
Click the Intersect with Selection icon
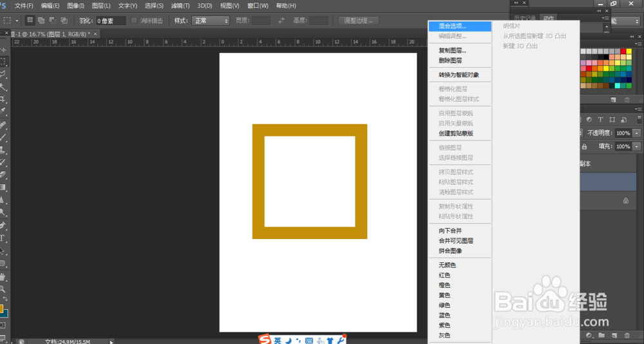pyautogui.click(x=64, y=20)
